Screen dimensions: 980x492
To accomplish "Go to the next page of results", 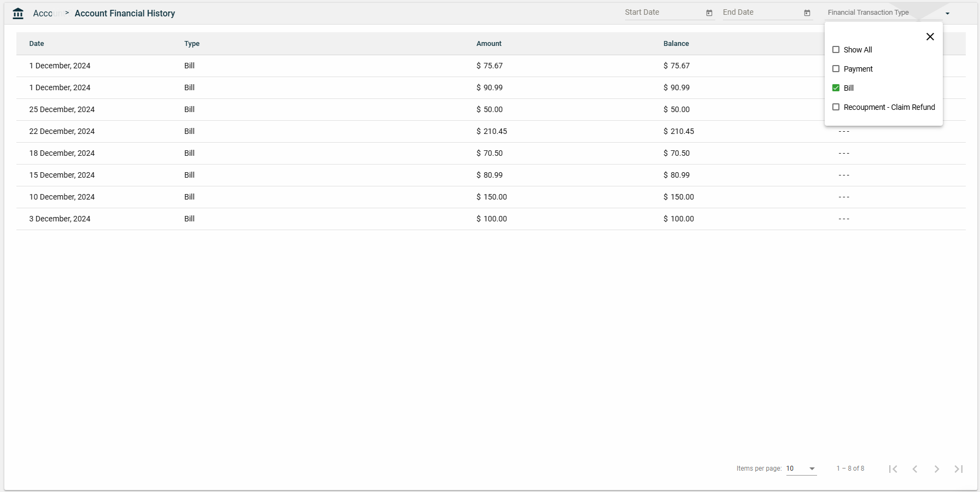I will tap(937, 469).
